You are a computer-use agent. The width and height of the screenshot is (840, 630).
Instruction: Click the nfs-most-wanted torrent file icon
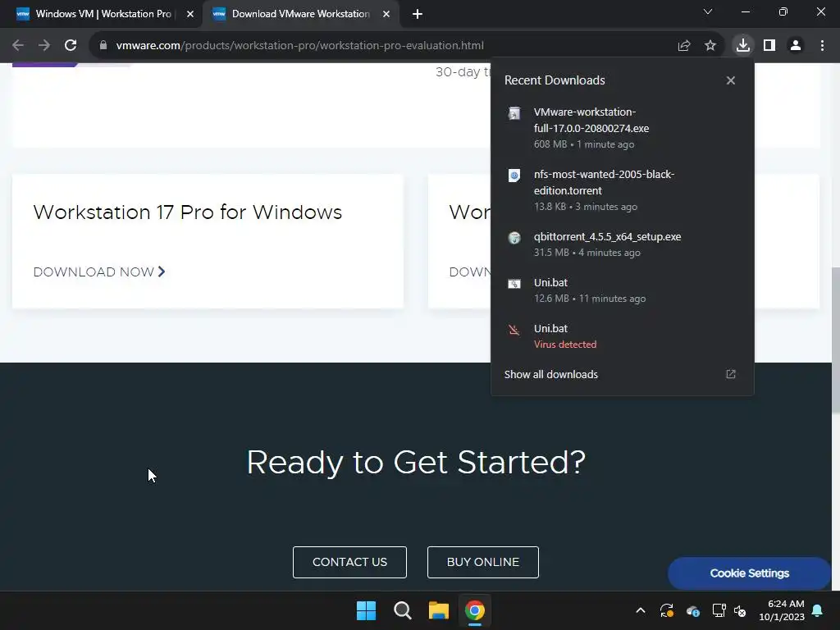[x=514, y=176]
